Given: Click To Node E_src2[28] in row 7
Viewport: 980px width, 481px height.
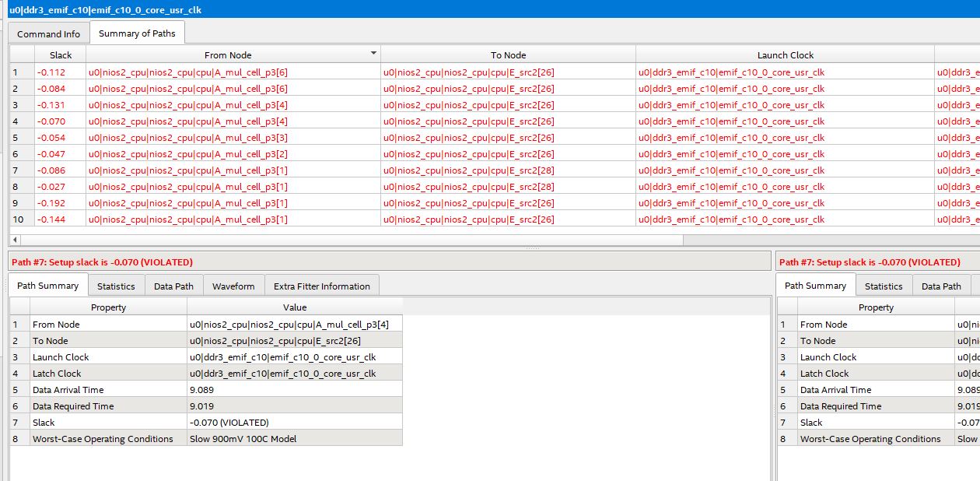Looking at the screenshot, I should point(508,170).
